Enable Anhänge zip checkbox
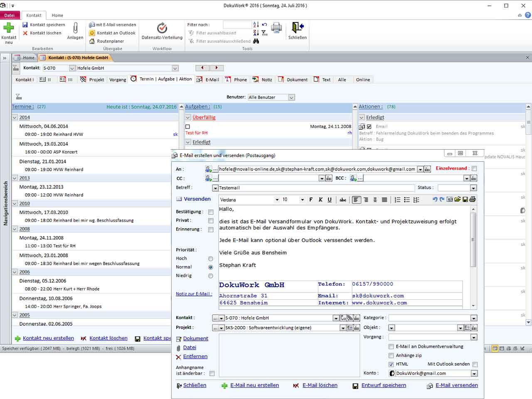The width and height of the screenshot is (532, 399). coord(391,355)
